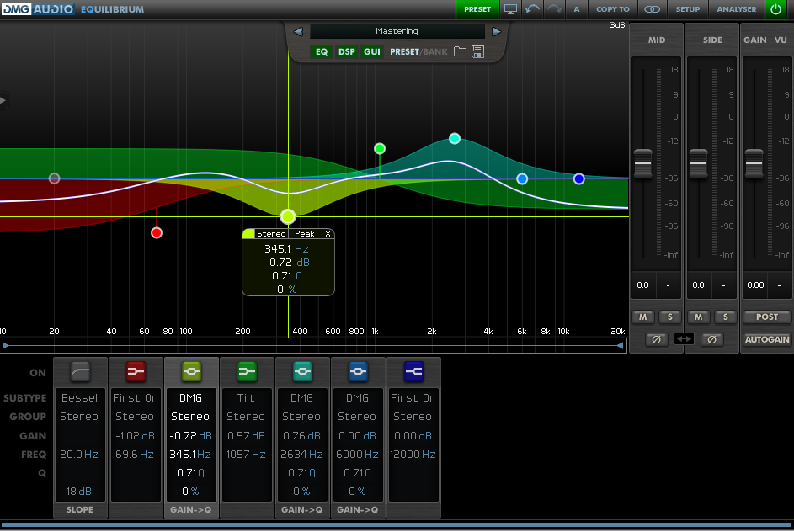Save preset using the floppy disk icon

pos(478,52)
